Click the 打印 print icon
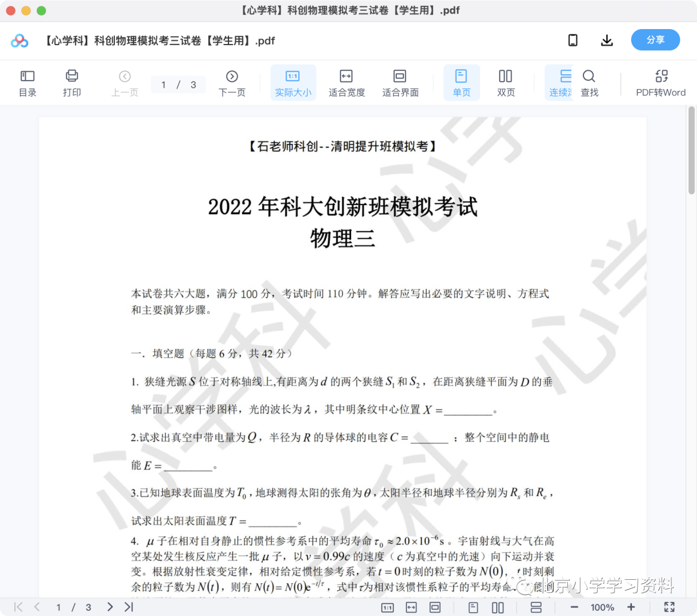The image size is (697, 616). 72,76
